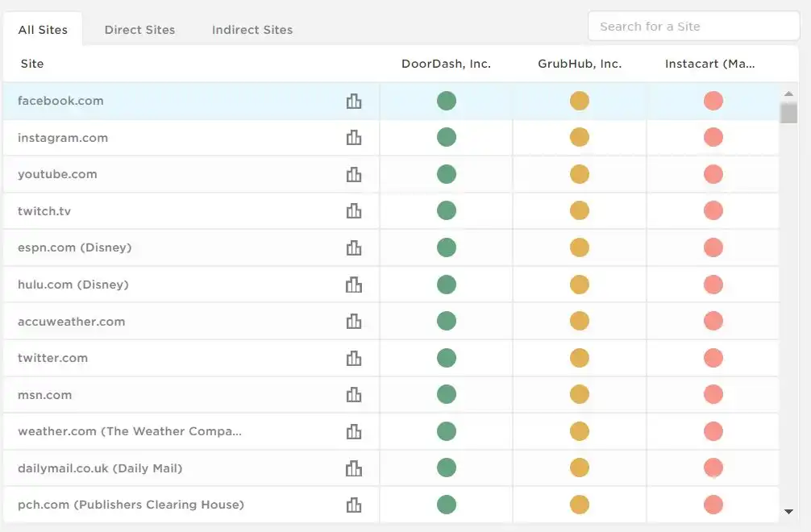Select the twitter.com site name
Screen dimensions: 811x532
coord(52,358)
